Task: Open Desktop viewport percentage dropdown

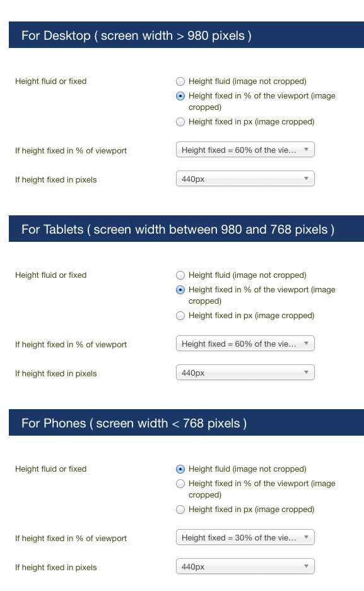Action: coord(245,150)
